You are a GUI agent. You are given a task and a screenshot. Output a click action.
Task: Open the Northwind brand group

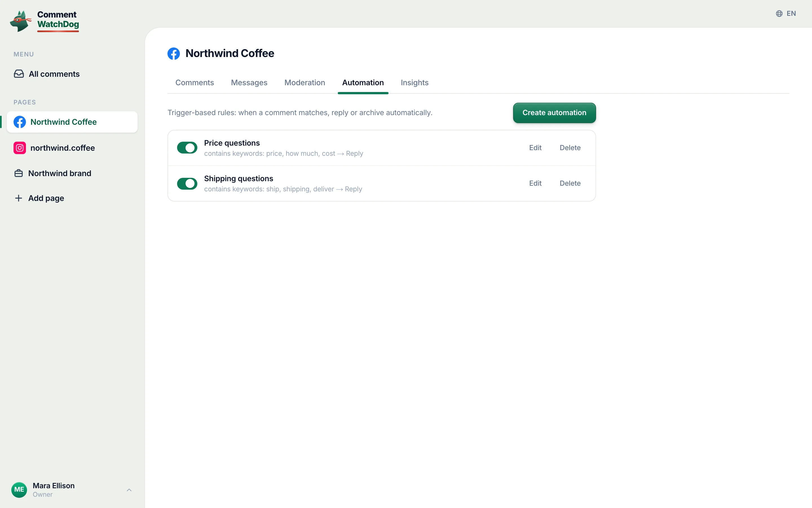tap(72, 173)
